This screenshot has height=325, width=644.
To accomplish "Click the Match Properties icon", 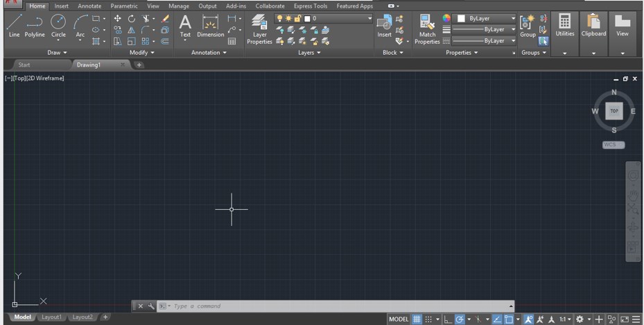I will coord(427,25).
